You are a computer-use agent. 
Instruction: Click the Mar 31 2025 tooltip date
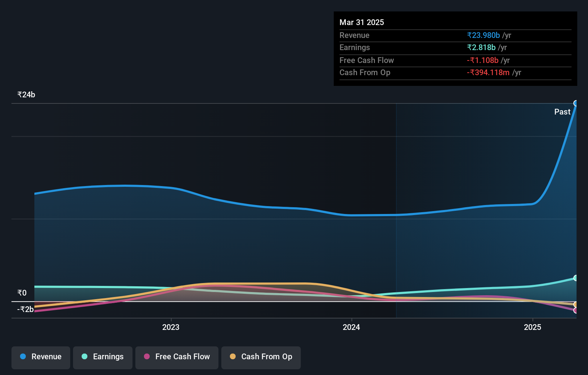coord(362,22)
